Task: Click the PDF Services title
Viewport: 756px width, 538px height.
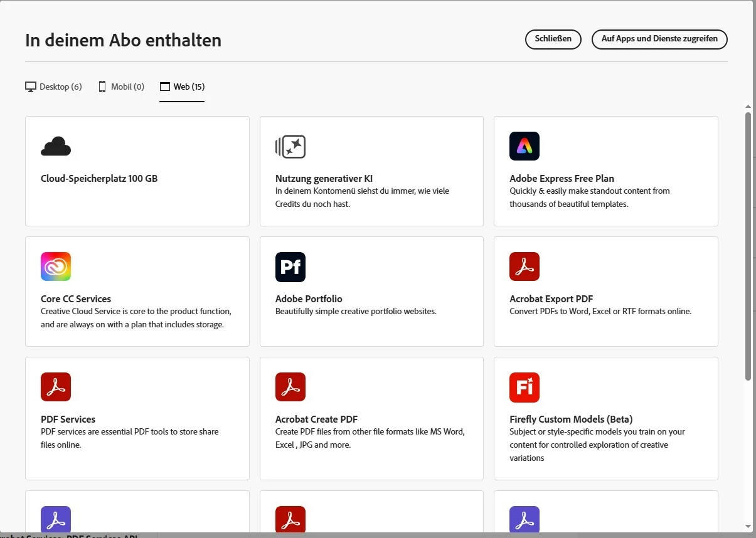Action: click(x=68, y=419)
